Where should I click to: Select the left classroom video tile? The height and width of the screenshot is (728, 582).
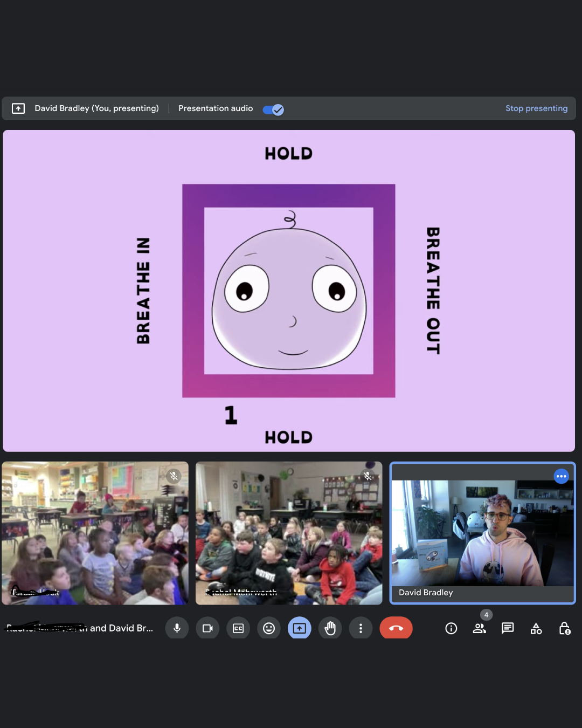click(95, 533)
